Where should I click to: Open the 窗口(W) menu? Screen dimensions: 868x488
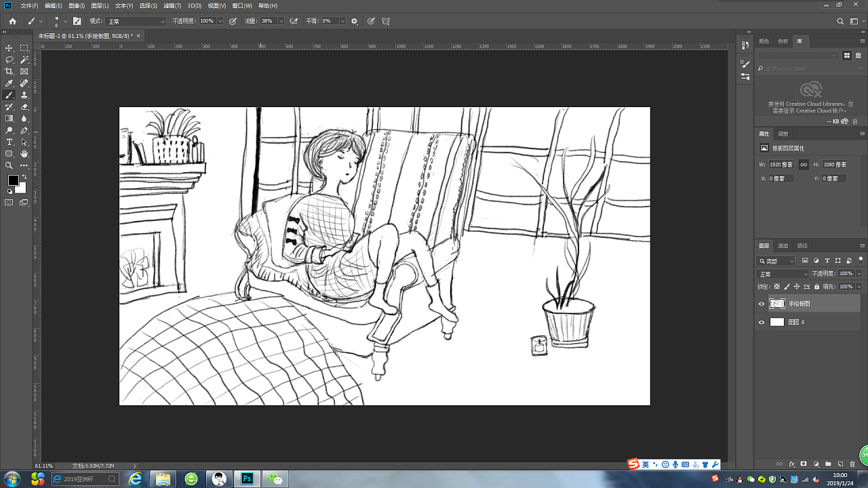[x=242, y=5]
